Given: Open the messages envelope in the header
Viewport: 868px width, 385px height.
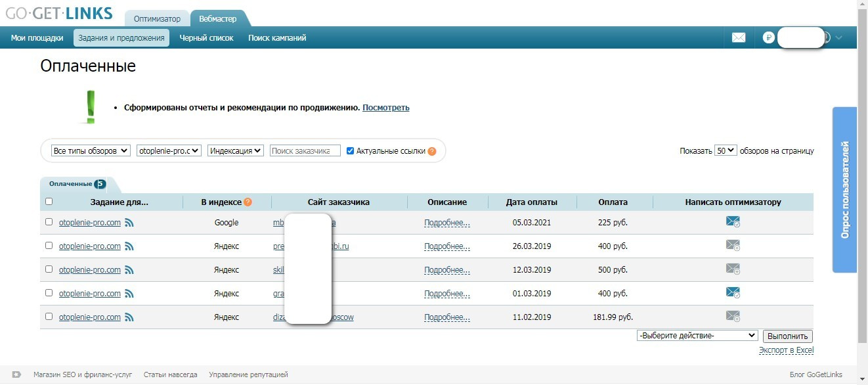Looking at the screenshot, I should (x=739, y=38).
